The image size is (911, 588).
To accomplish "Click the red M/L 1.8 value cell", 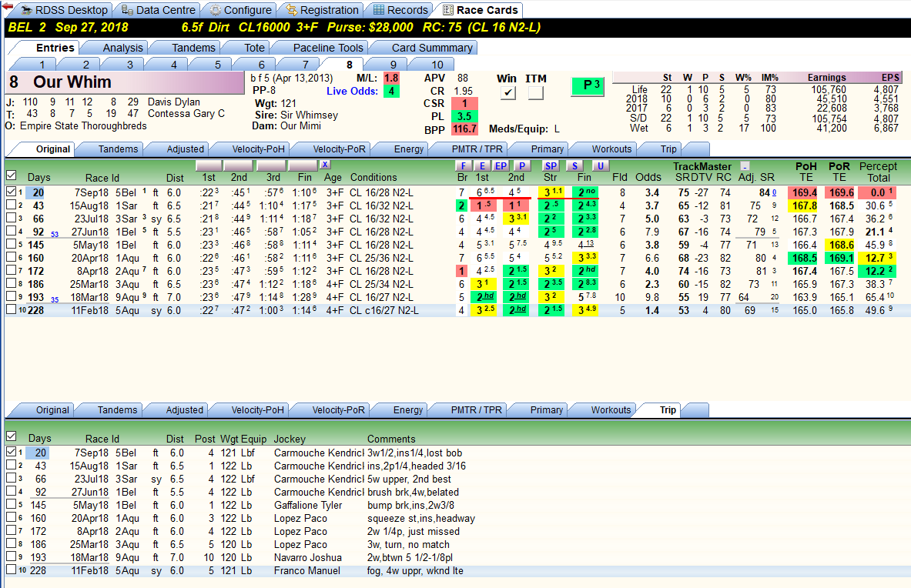I will click(391, 78).
